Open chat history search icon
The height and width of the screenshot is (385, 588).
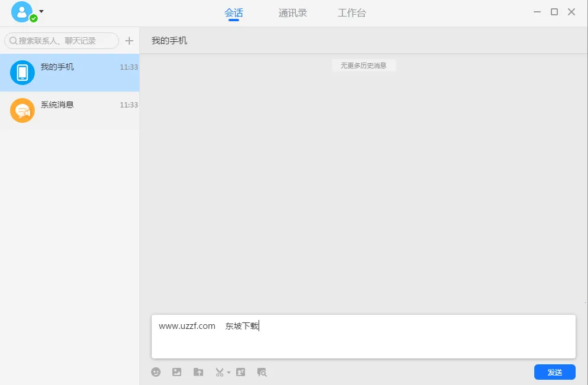[x=262, y=372]
